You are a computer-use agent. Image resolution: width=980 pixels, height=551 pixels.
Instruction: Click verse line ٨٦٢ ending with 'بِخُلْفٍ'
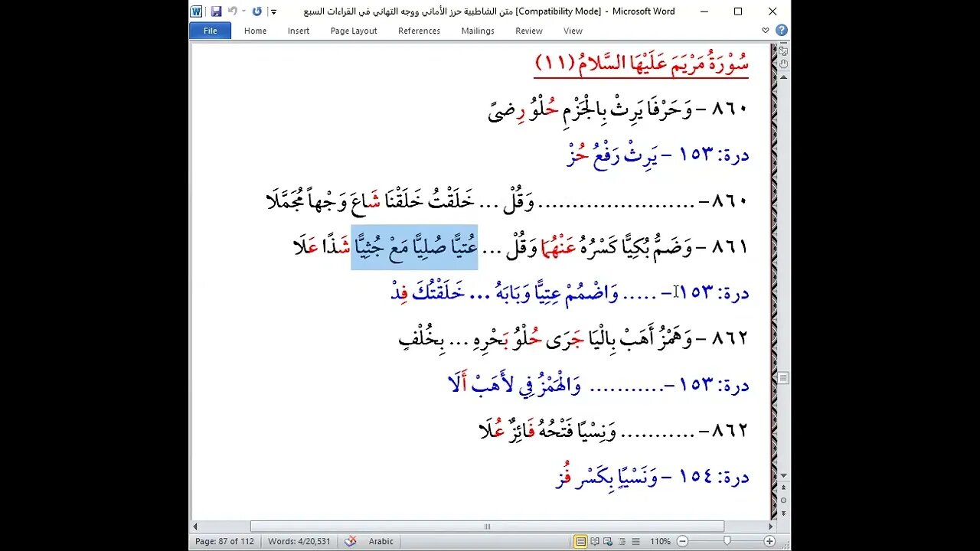coord(573,338)
